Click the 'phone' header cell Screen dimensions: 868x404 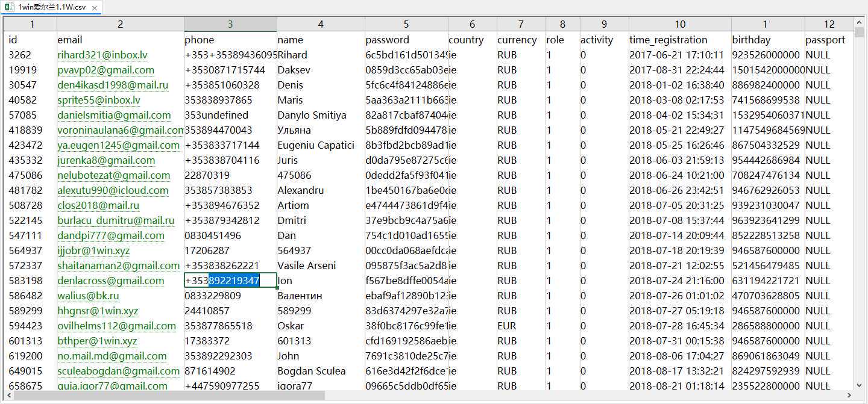(x=230, y=40)
